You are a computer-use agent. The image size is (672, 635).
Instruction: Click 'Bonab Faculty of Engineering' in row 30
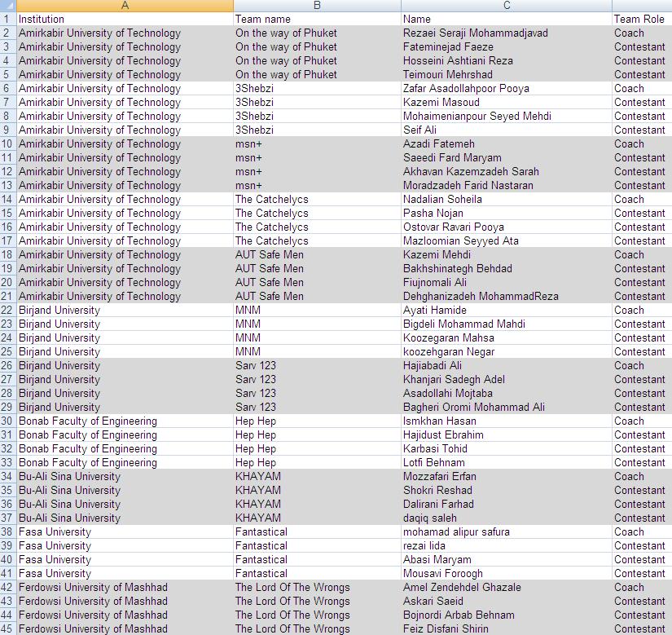(x=125, y=421)
